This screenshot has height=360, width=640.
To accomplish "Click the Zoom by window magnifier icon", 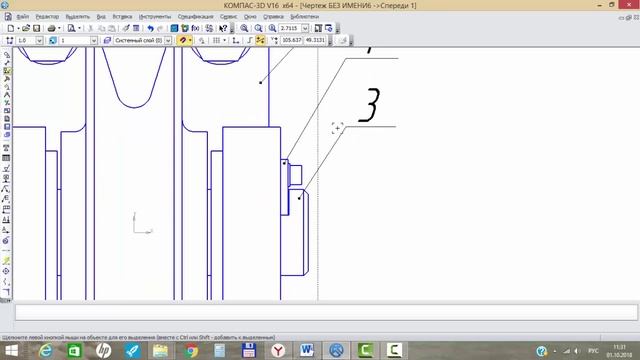I will (258, 28).
